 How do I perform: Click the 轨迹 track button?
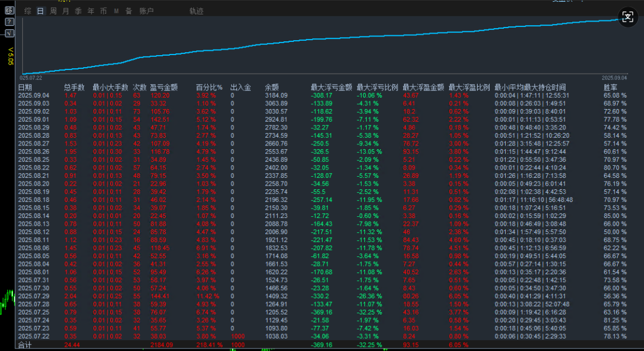coord(196,11)
